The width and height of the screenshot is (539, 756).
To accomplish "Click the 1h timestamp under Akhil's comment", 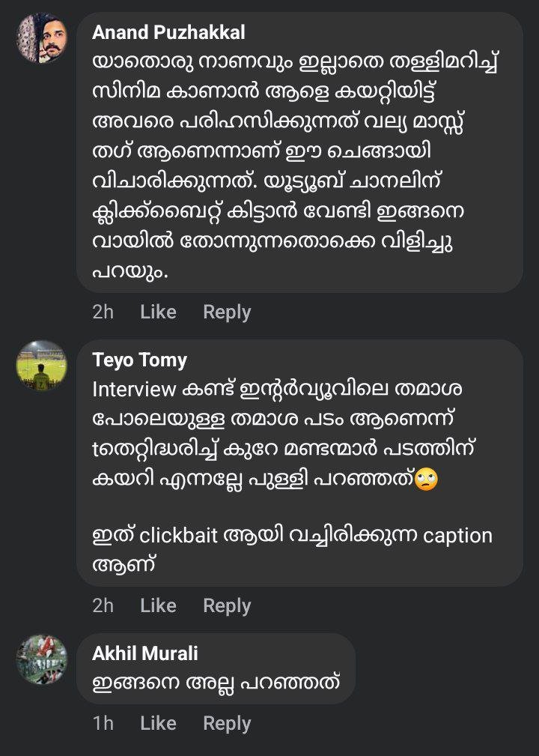I will click(x=103, y=723).
